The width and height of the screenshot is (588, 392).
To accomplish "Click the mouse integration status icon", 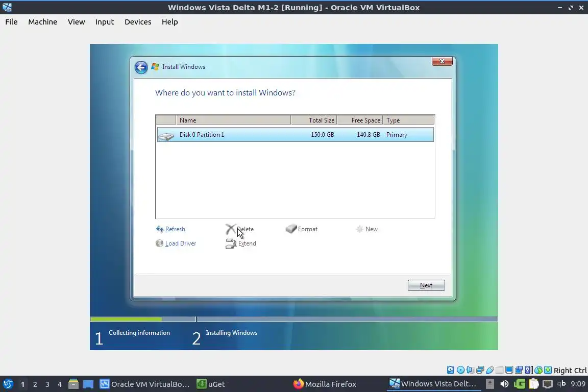I will pyautogui.click(x=538, y=370).
